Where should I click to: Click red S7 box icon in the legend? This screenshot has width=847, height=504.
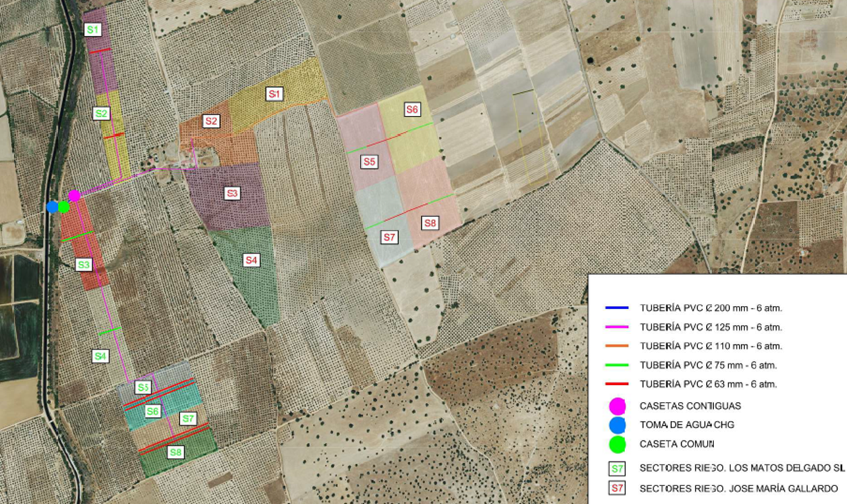coord(617,488)
